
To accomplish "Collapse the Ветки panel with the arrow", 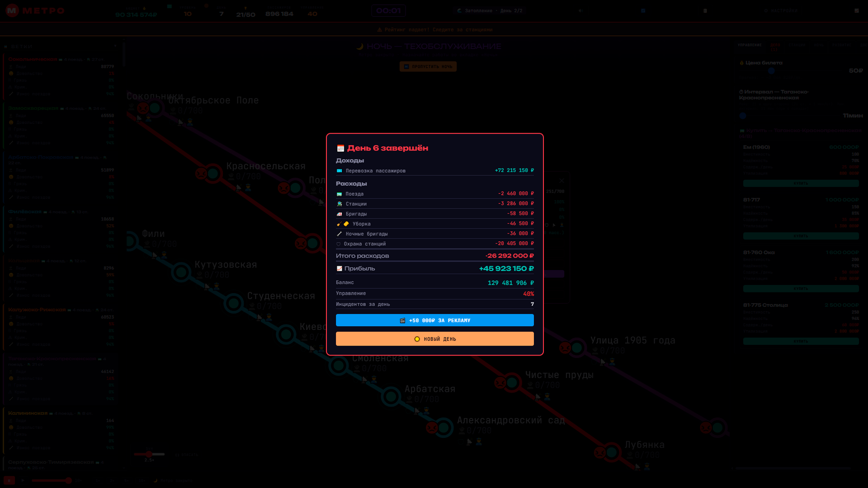I will click(115, 46).
